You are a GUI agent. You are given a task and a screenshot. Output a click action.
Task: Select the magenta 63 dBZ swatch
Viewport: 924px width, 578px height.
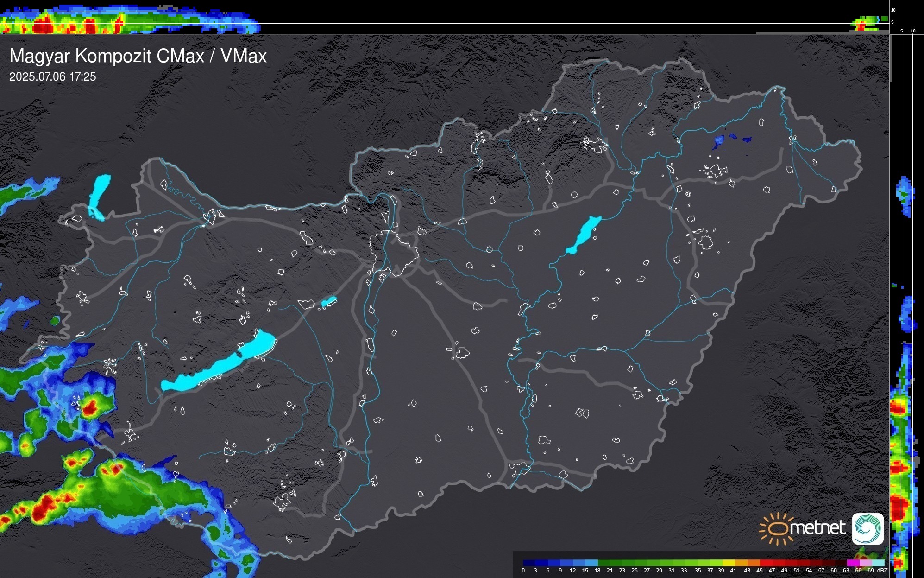[852, 563]
